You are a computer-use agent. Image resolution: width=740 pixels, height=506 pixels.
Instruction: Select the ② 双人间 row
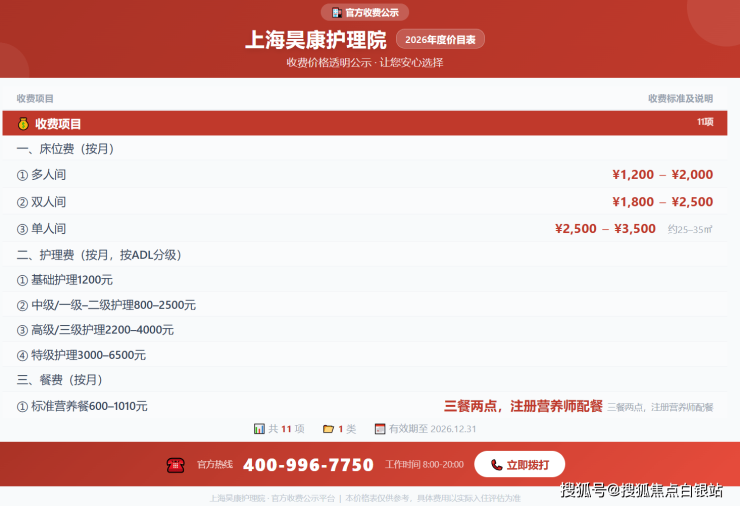click(365, 202)
